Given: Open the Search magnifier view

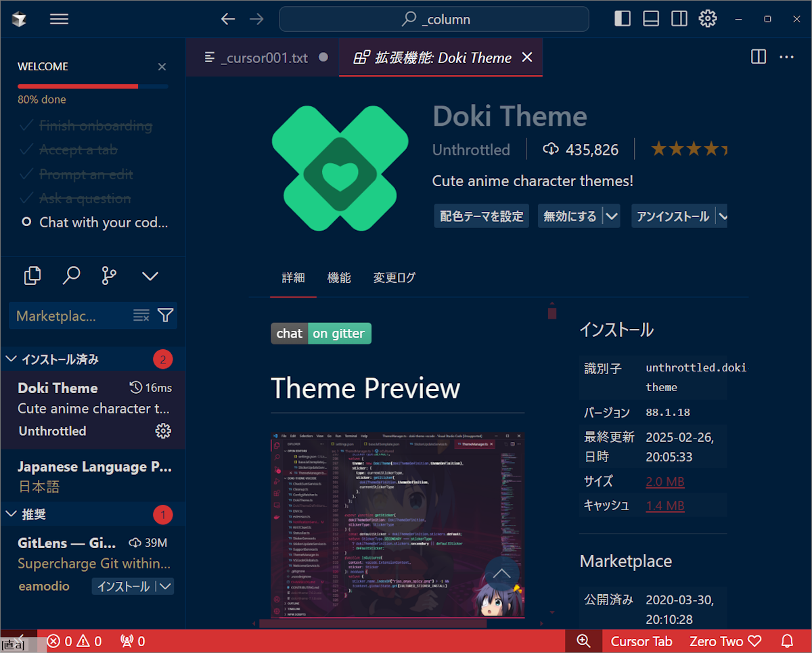Looking at the screenshot, I should [x=71, y=275].
